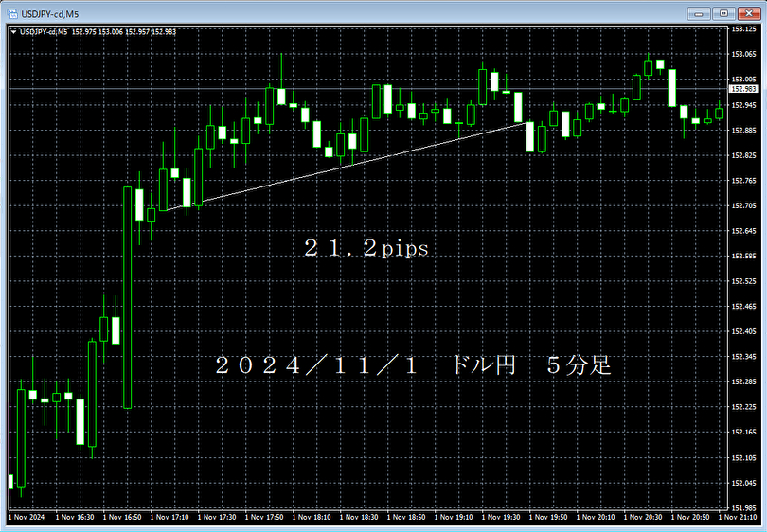Screen dimensions: 767x532
Task: Click the 1 Nov 17:10 time axis label
Action: click(x=169, y=518)
